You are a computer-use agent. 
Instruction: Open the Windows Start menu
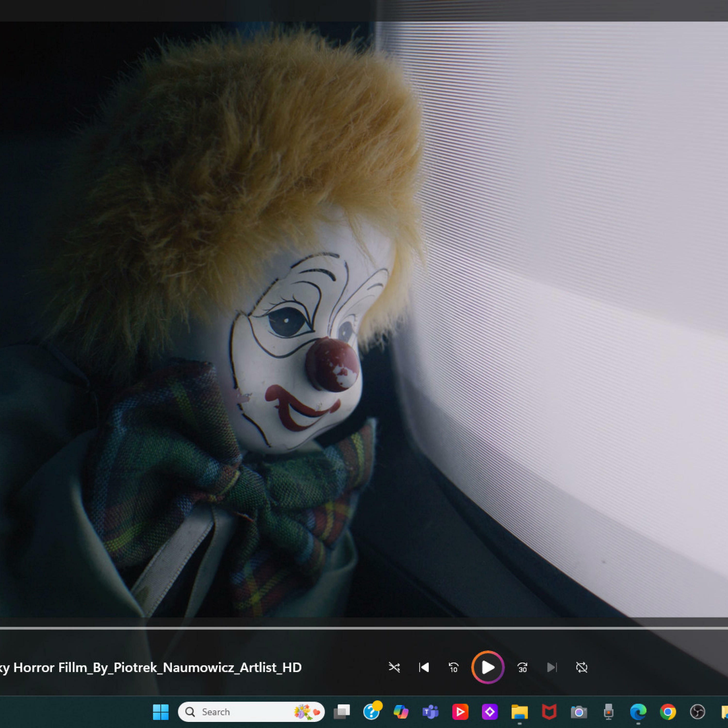coord(161,712)
